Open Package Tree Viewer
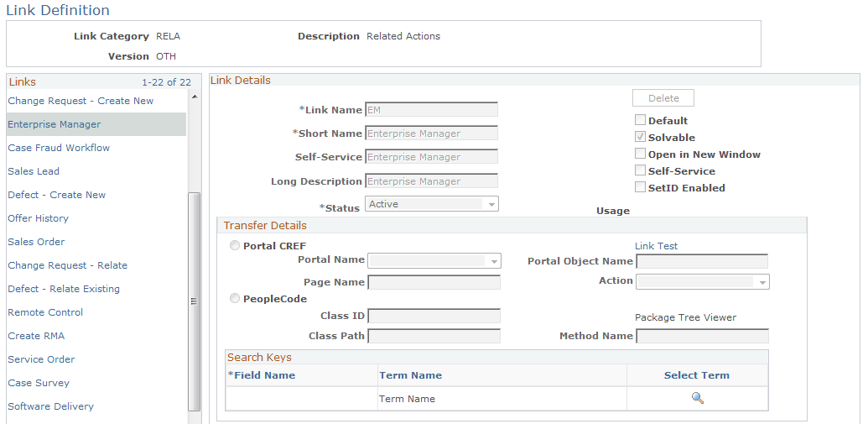The width and height of the screenshot is (868, 424). tap(685, 317)
